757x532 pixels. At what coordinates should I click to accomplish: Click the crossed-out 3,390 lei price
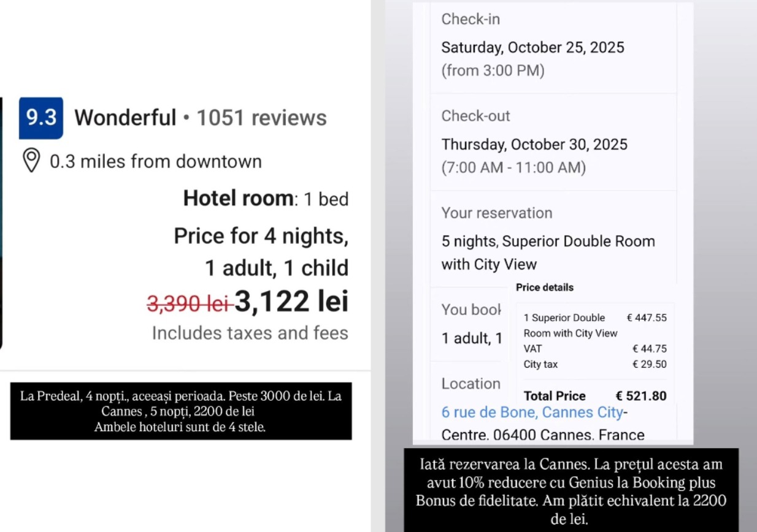(188, 303)
